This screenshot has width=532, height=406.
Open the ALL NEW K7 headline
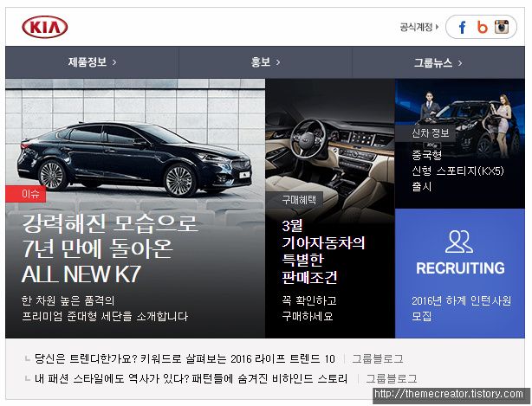point(109,249)
